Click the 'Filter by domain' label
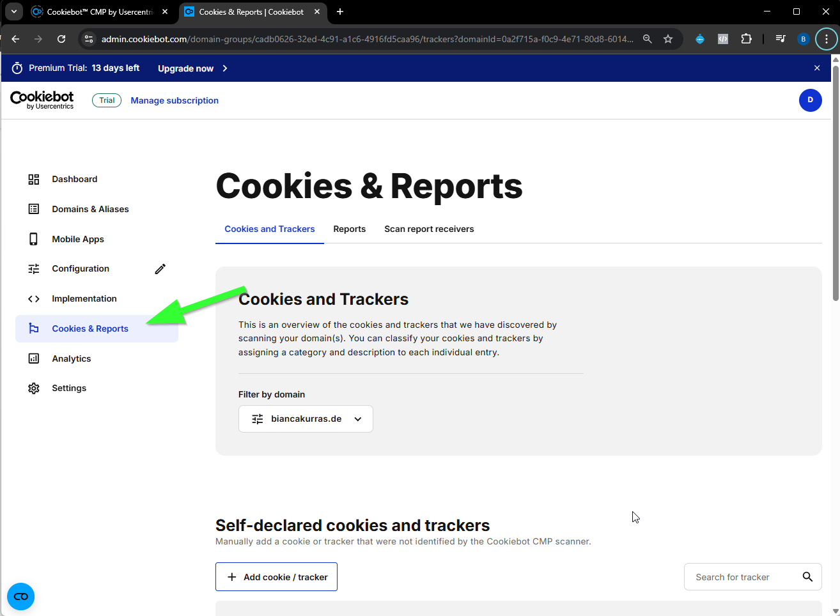The width and height of the screenshot is (840, 616). pos(272,394)
